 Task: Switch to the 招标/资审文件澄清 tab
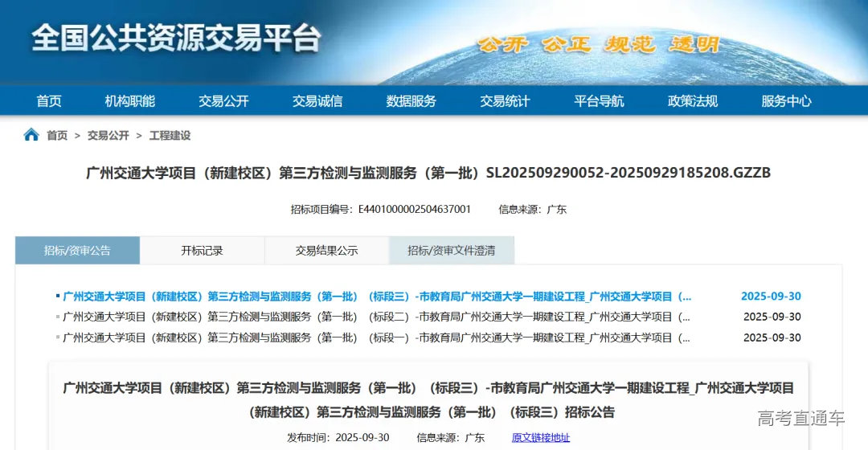point(452,250)
